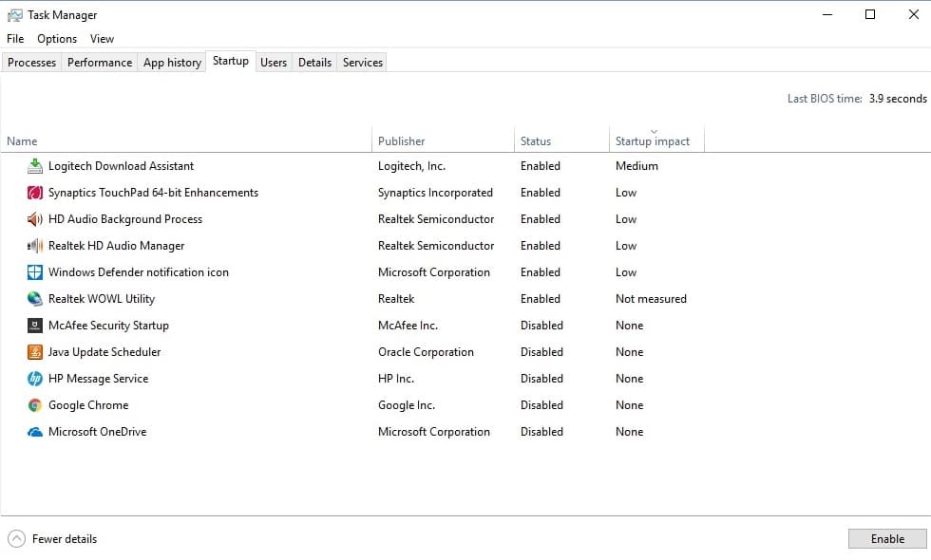This screenshot has width=931, height=560.
Task: Select the Realtek WOWL Utility row
Action: (x=102, y=299)
